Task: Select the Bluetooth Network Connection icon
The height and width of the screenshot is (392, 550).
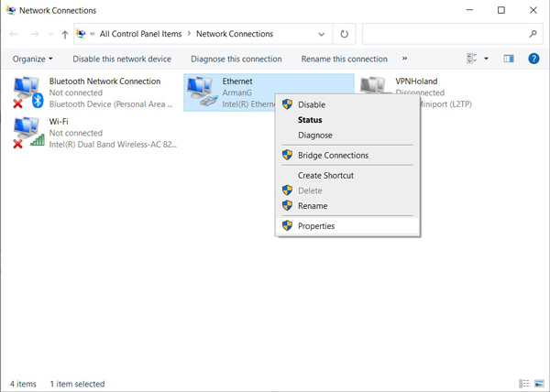Action: 28,93
